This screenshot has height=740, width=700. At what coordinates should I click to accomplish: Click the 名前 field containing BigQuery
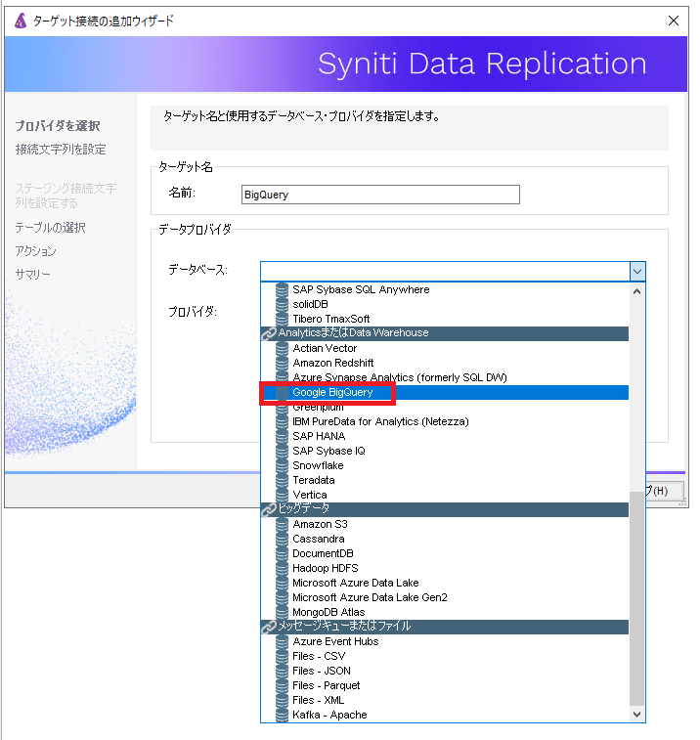tap(380, 195)
